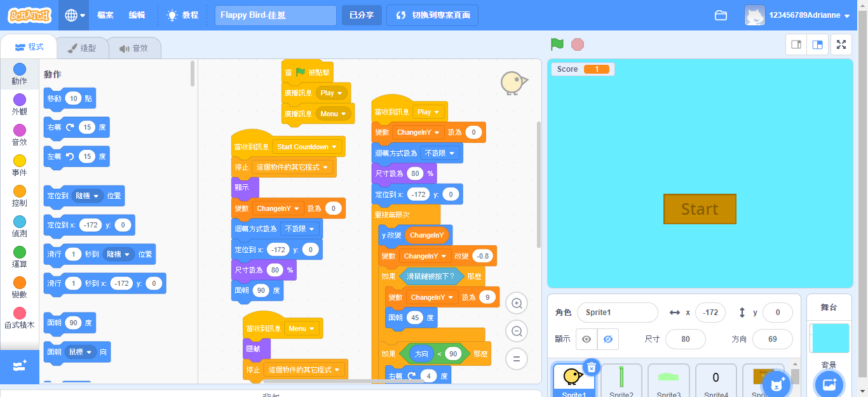Show the sprite with the eye button
Image resolution: width=868 pixels, height=397 pixels.
click(x=587, y=339)
